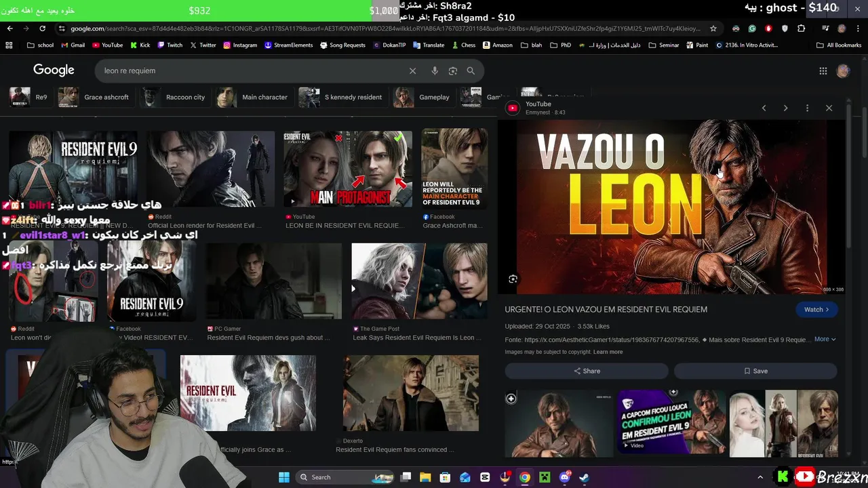Open the Kick bookmark

(x=140, y=45)
